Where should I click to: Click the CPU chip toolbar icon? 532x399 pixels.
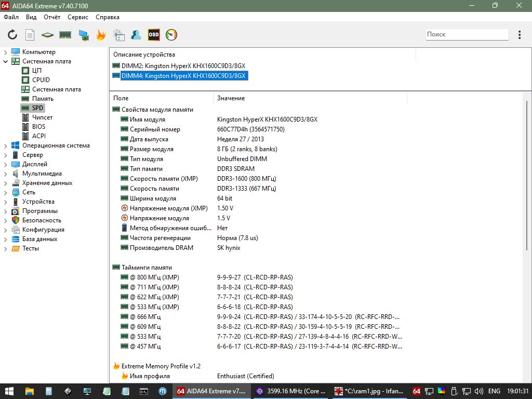pos(47,35)
